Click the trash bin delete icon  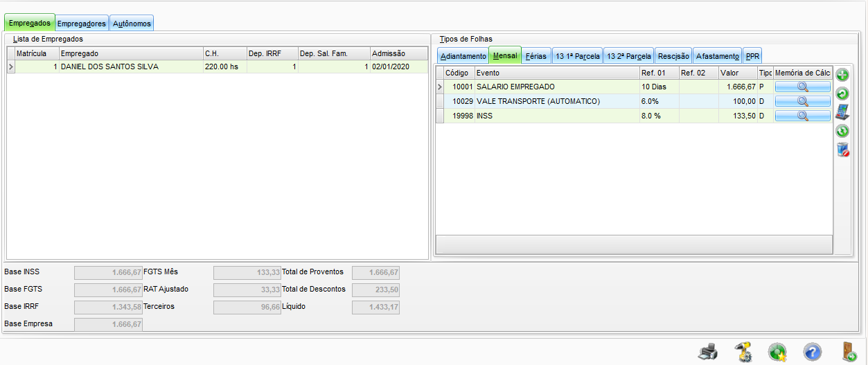click(842, 150)
